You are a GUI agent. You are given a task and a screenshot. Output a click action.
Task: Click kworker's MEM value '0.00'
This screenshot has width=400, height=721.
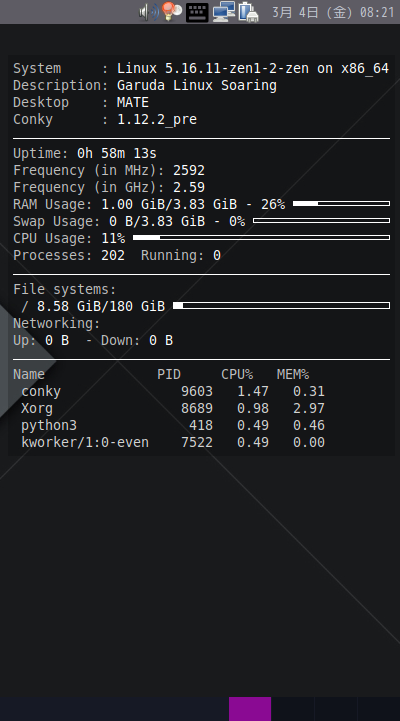(x=309, y=442)
